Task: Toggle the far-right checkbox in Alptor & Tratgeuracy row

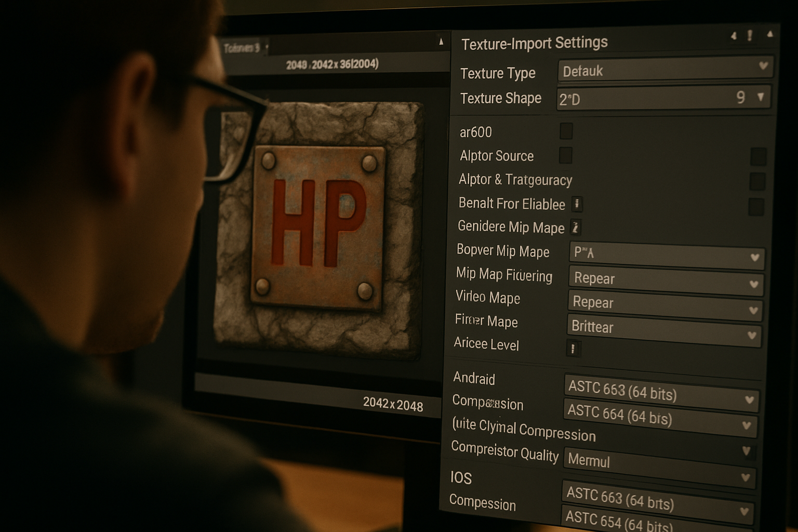Action: coord(757,181)
